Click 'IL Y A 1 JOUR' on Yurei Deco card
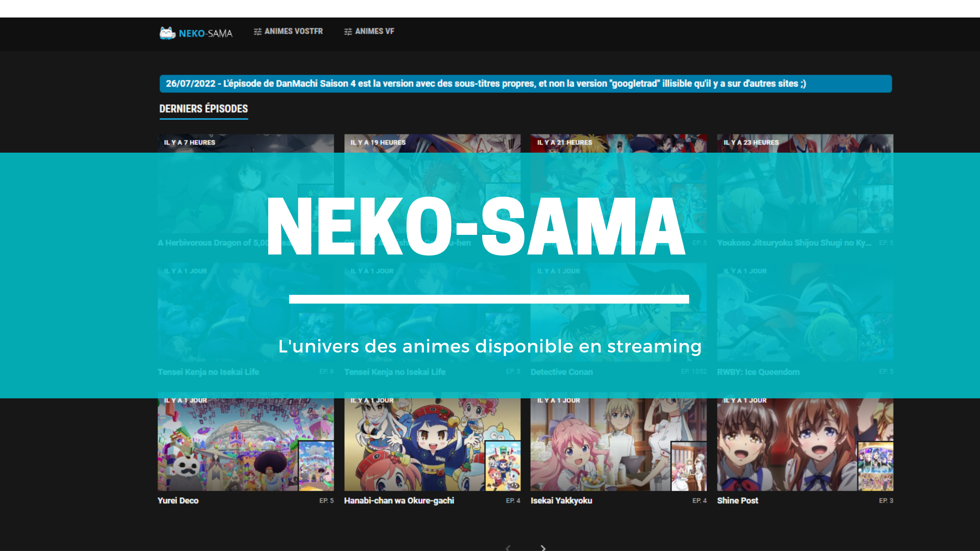Screen dimensions: 980x551 [185, 401]
